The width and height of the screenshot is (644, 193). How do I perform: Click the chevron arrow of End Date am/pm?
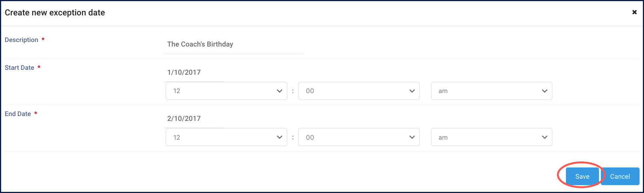[x=544, y=137]
